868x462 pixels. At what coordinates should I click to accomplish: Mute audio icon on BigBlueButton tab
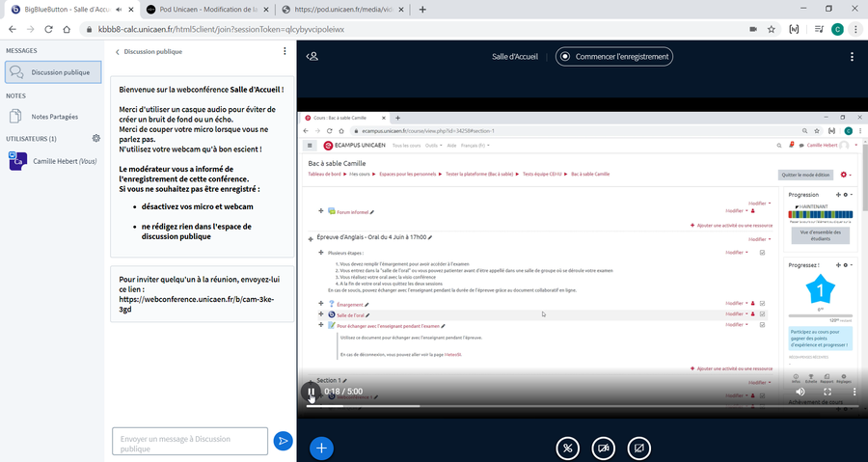click(119, 10)
